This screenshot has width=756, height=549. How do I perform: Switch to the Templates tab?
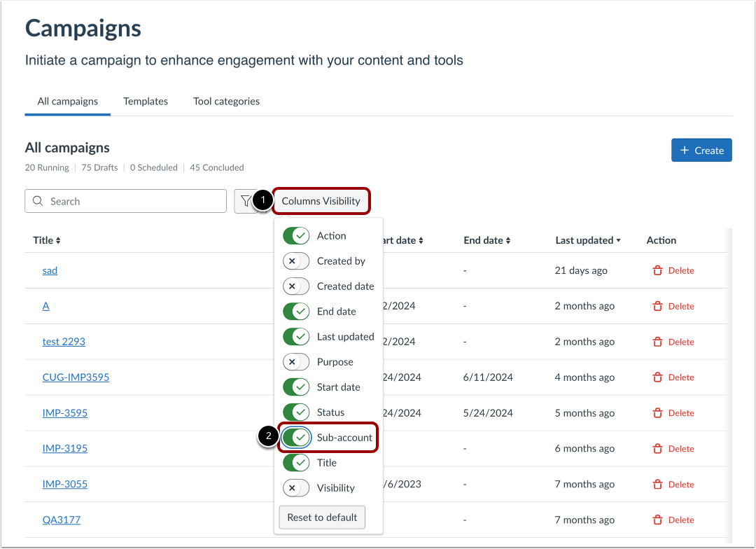point(145,101)
